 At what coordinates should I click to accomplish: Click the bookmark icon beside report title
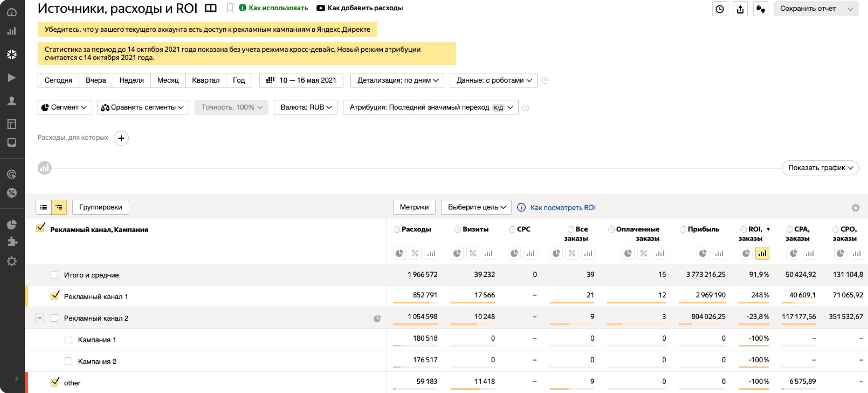coord(230,8)
